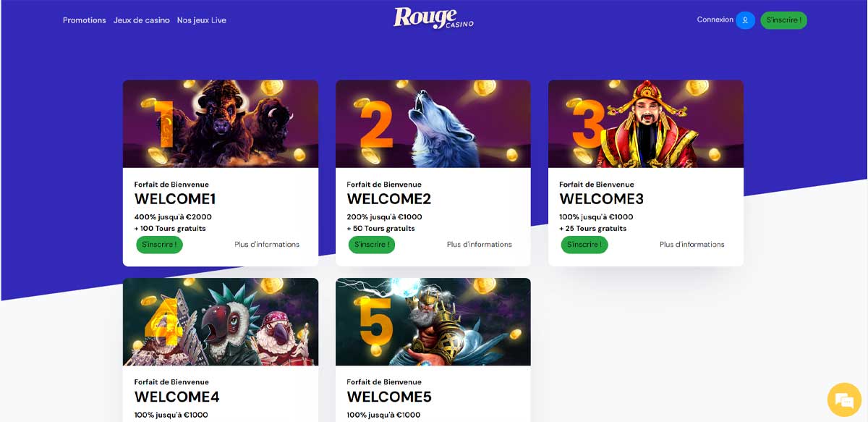Viewport: 868px width, 422px height.
Task: Select the buffalo banner image numbered 1
Action: click(221, 124)
